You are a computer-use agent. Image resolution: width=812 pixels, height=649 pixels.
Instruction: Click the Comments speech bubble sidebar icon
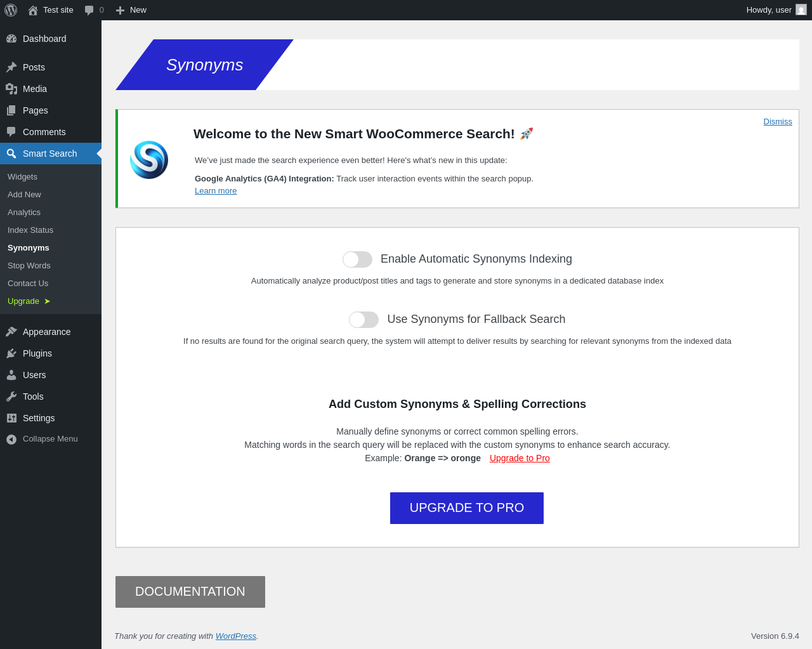(x=11, y=132)
